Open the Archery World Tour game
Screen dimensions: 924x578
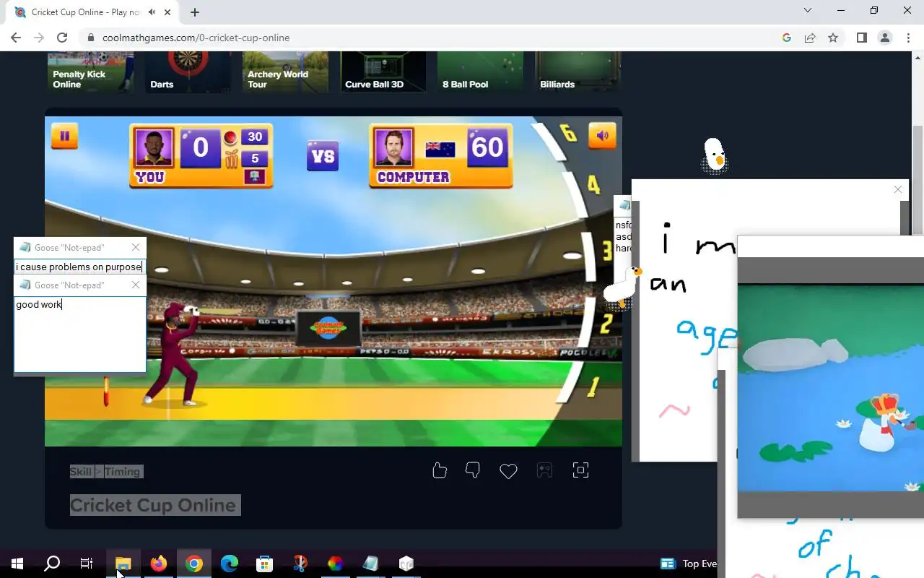click(285, 72)
